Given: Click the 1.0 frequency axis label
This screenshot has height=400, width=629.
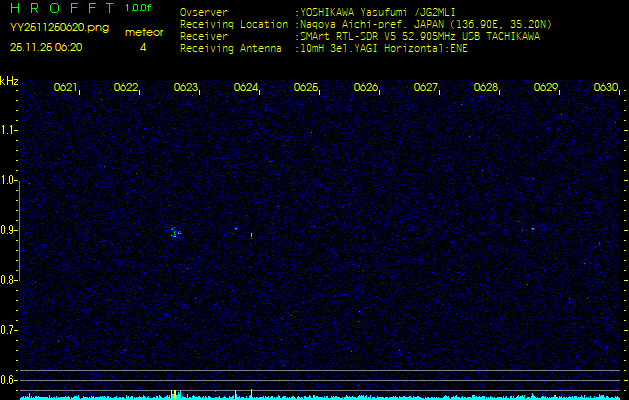Looking at the screenshot, I should (9, 181).
